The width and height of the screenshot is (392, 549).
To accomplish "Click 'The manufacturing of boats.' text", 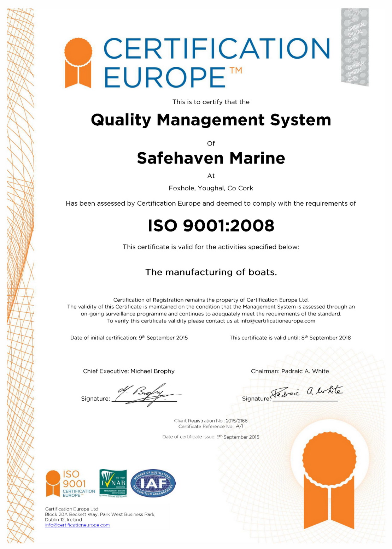I will coord(211,272).
